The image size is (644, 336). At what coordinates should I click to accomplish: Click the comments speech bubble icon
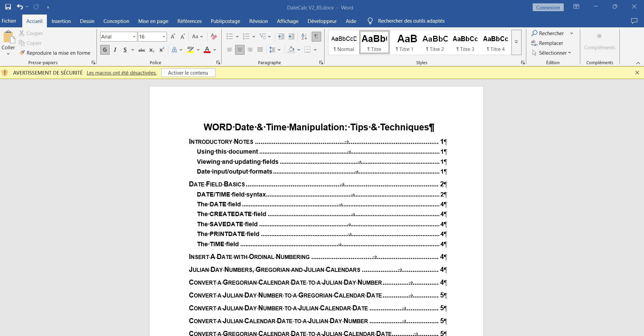click(x=634, y=21)
